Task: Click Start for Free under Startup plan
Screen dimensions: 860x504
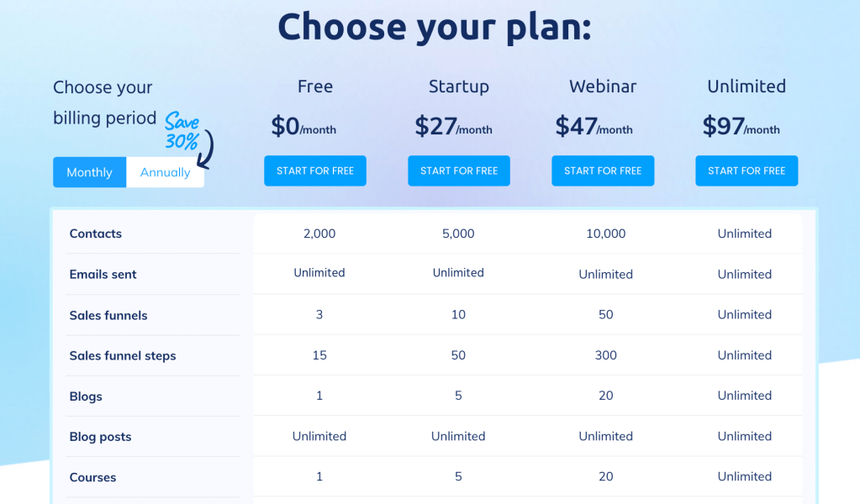Action: [x=459, y=171]
